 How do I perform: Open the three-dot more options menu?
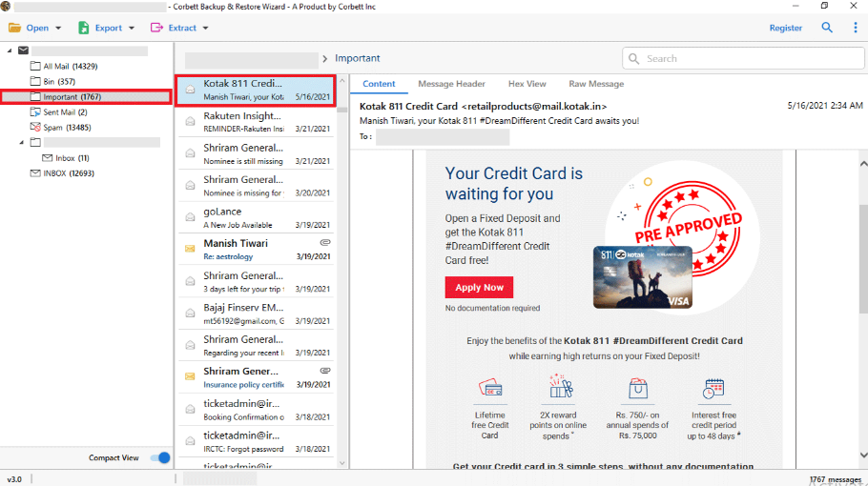point(856,28)
